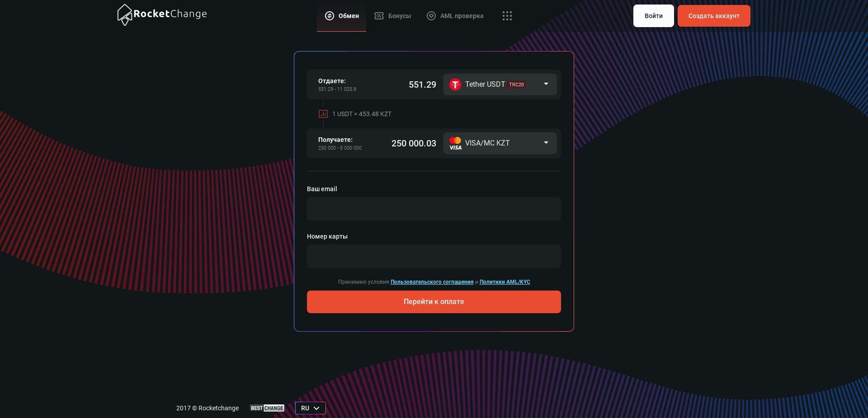Open the Tether USDT currency dropdown
868x418 pixels.
546,85
